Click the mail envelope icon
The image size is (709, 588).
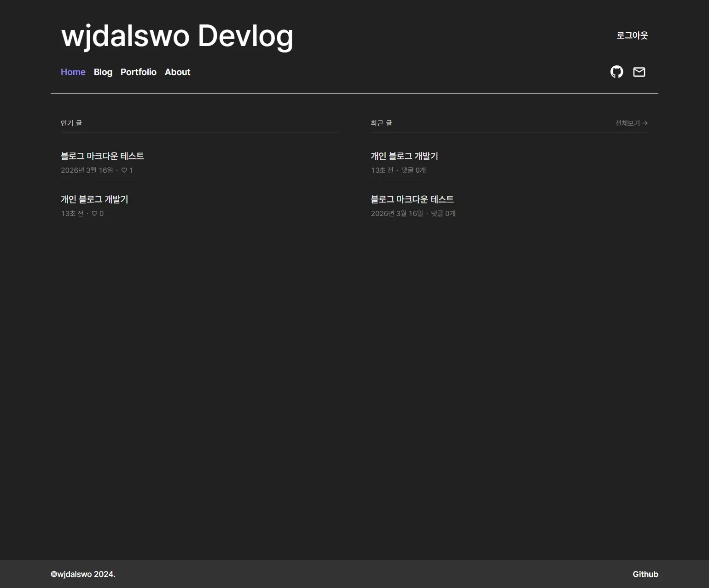639,72
